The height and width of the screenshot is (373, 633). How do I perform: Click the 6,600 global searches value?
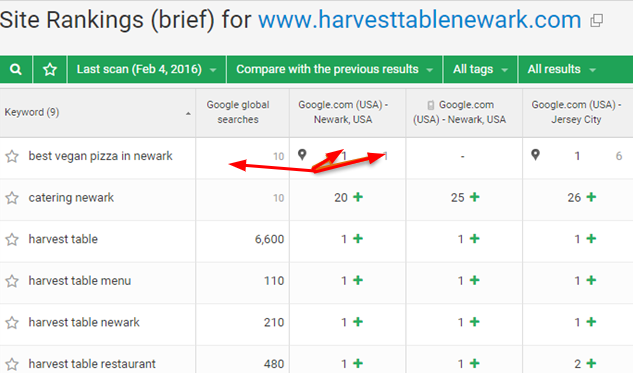tap(269, 239)
